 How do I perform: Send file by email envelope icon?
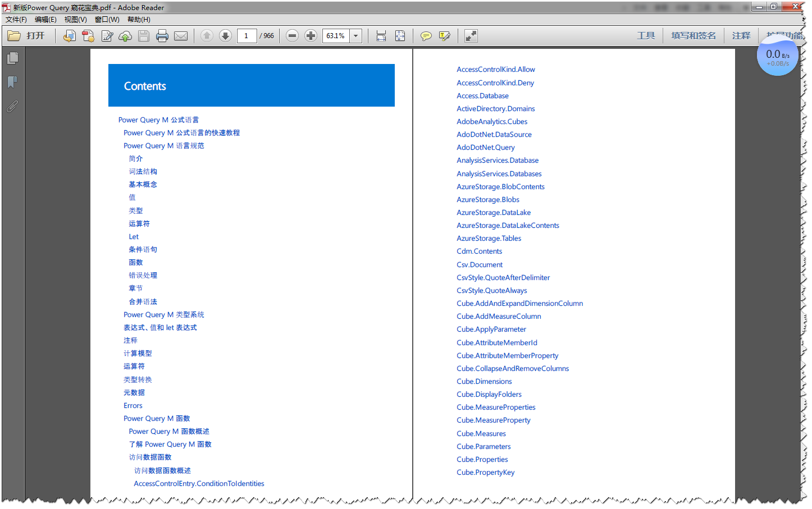coord(181,36)
